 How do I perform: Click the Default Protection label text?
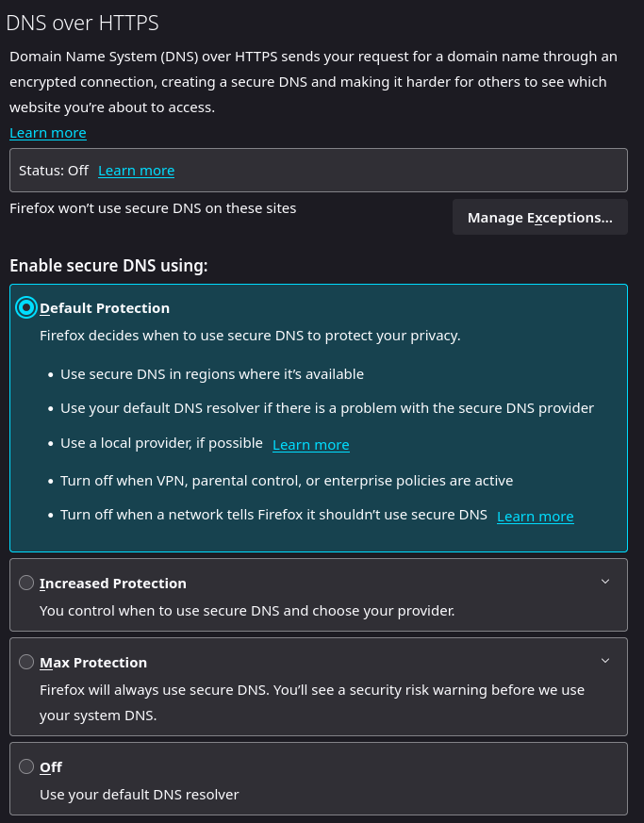105,308
